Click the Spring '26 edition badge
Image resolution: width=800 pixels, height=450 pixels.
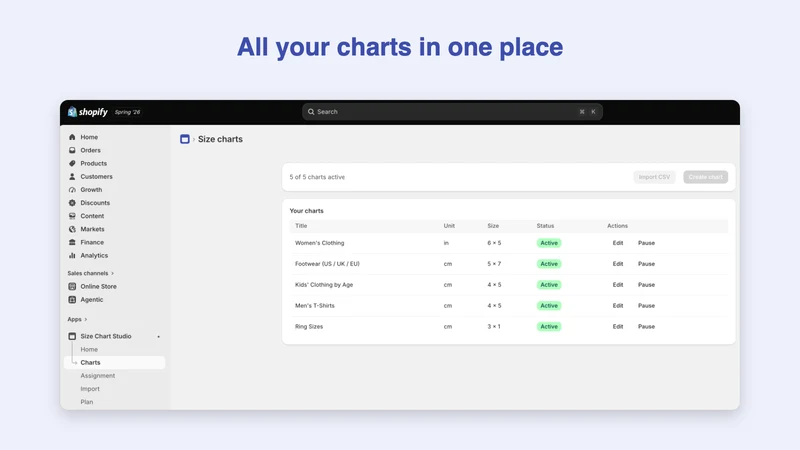coord(128,112)
